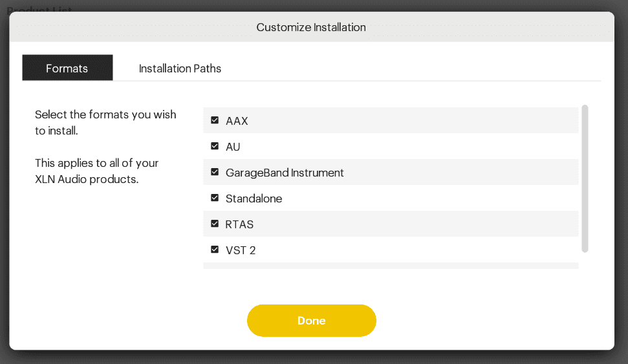Image resolution: width=628 pixels, height=364 pixels.
Task: Click the formats list vertical scrollbar
Action: pyautogui.click(x=585, y=178)
